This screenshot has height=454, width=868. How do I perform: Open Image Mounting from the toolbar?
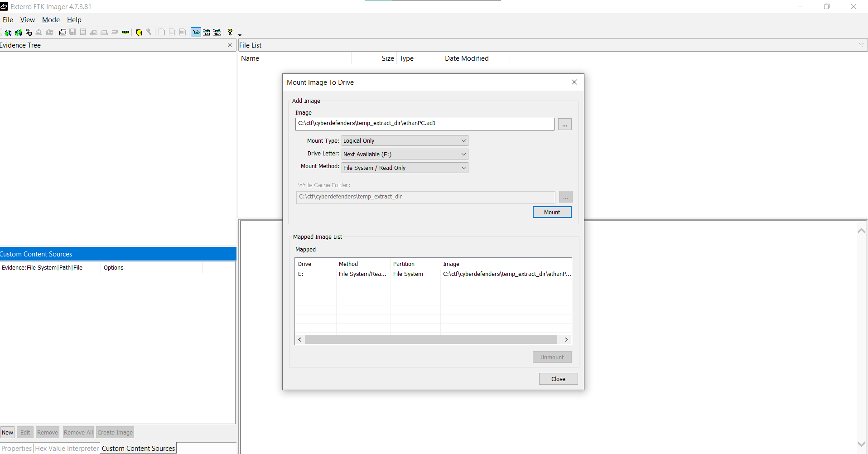29,32
